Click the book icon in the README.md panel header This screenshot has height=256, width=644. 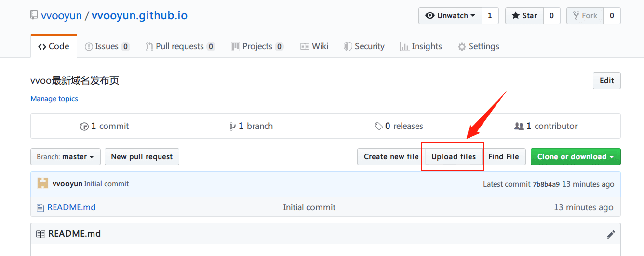[41, 234]
